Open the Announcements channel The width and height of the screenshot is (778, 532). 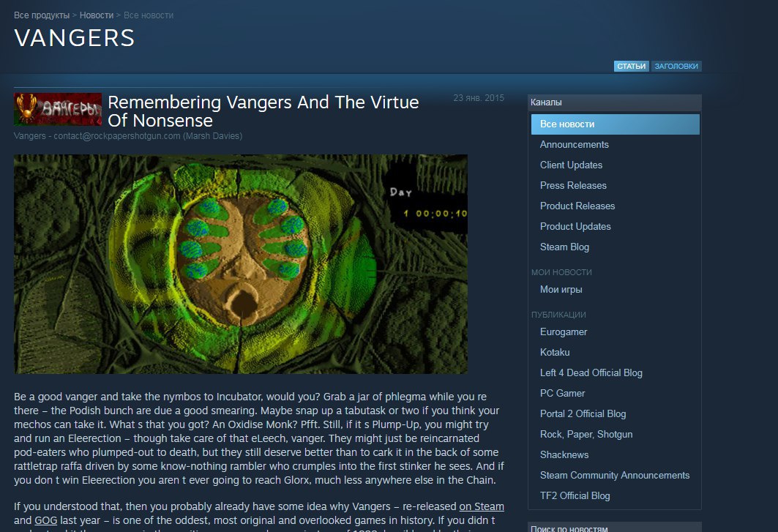coord(574,144)
